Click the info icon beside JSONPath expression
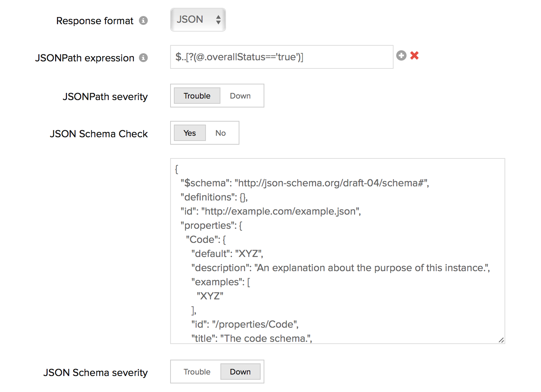The height and width of the screenshot is (392, 541). [143, 58]
